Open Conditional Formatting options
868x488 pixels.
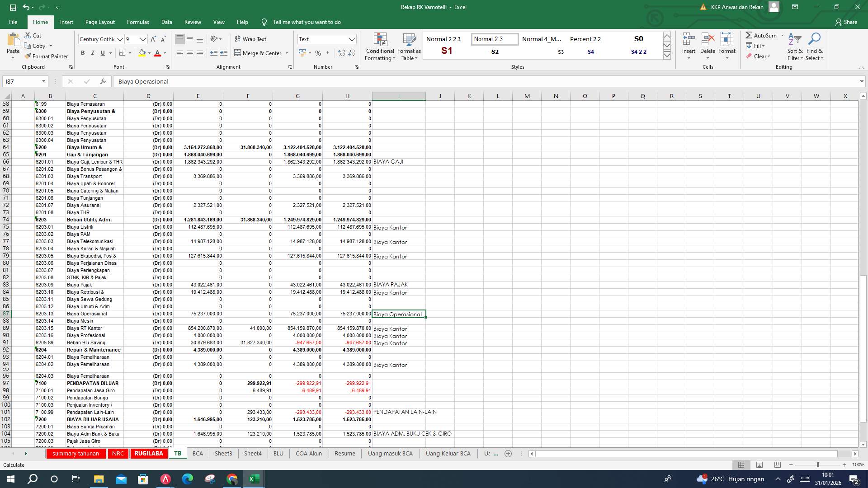coord(380,47)
